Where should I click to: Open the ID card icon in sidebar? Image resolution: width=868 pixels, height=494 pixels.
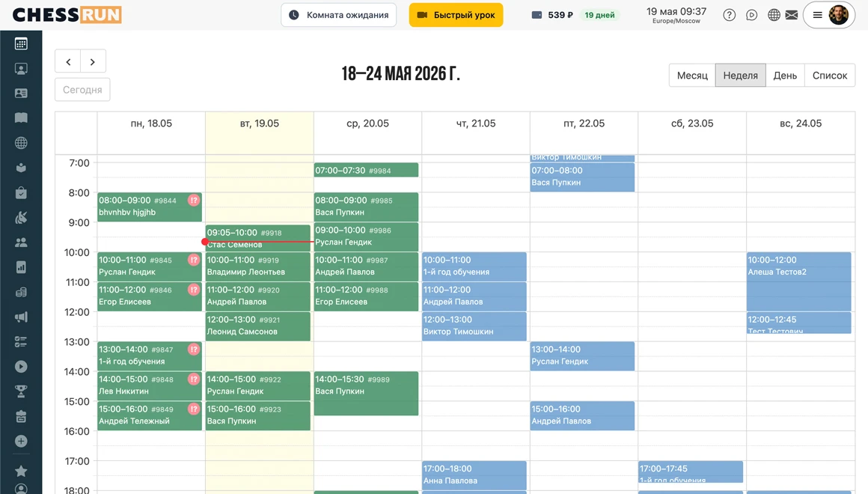point(21,93)
